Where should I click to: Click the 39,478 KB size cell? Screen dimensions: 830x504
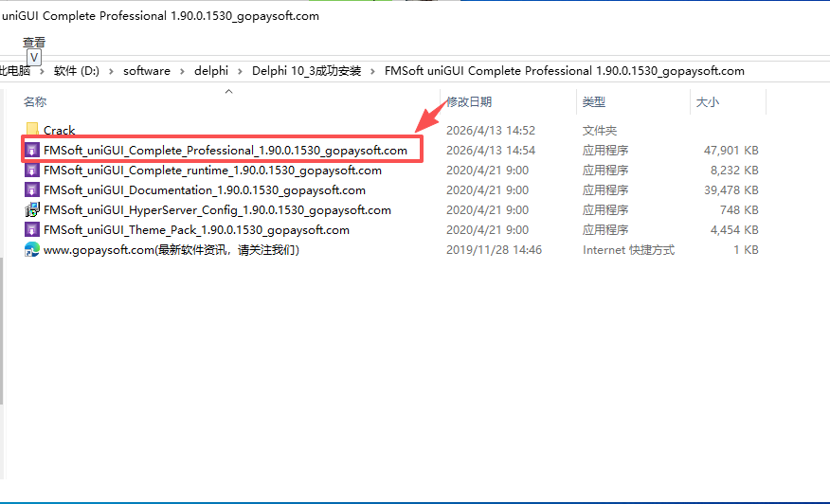pyautogui.click(x=731, y=190)
